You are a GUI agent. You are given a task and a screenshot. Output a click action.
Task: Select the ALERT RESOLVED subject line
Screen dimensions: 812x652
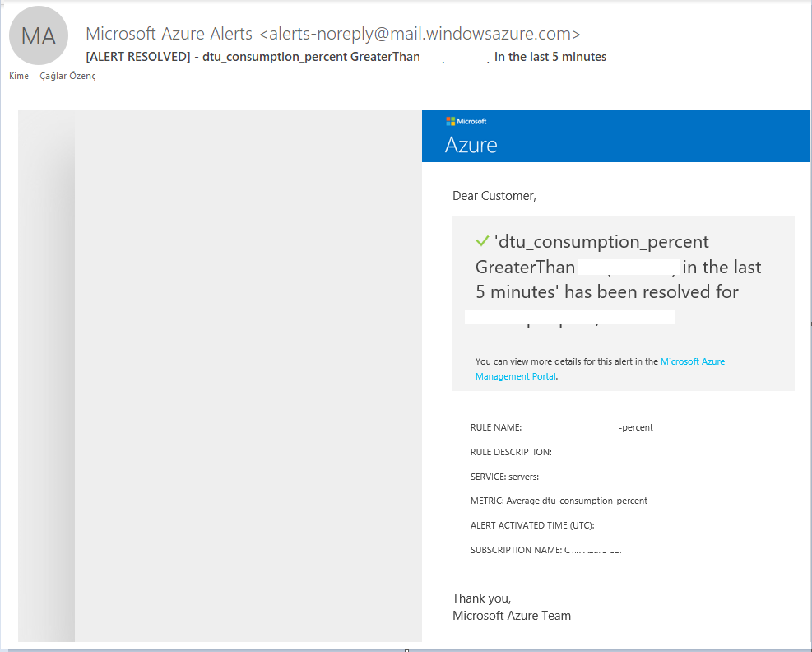pos(346,57)
